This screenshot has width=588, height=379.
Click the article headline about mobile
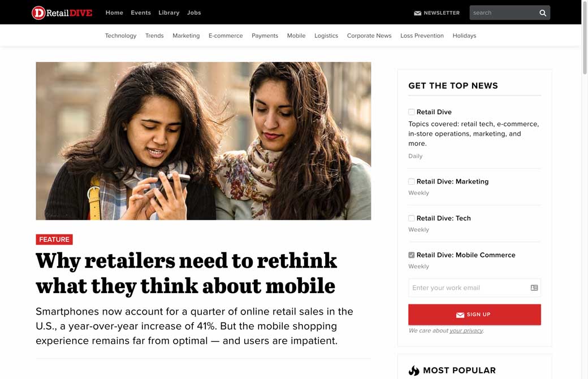[x=187, y=273]
